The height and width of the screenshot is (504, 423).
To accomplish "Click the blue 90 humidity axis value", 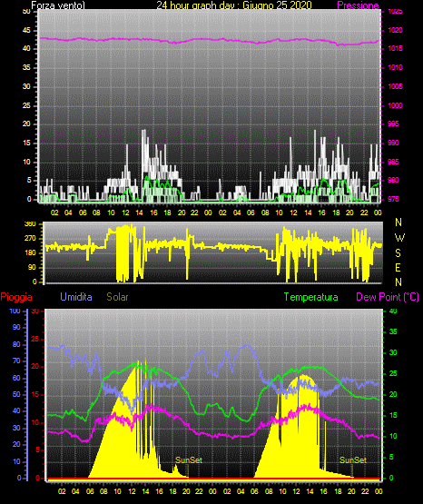I will pos(16,327).
